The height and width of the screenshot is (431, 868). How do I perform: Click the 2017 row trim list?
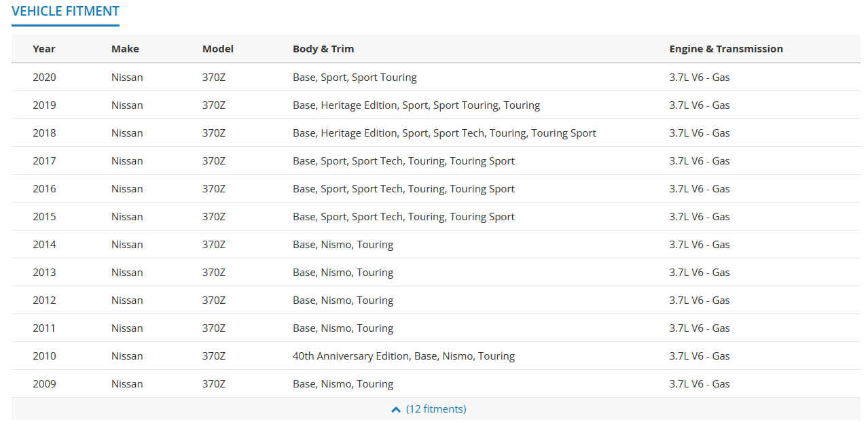pyautogui.click(x=403, y=161)
